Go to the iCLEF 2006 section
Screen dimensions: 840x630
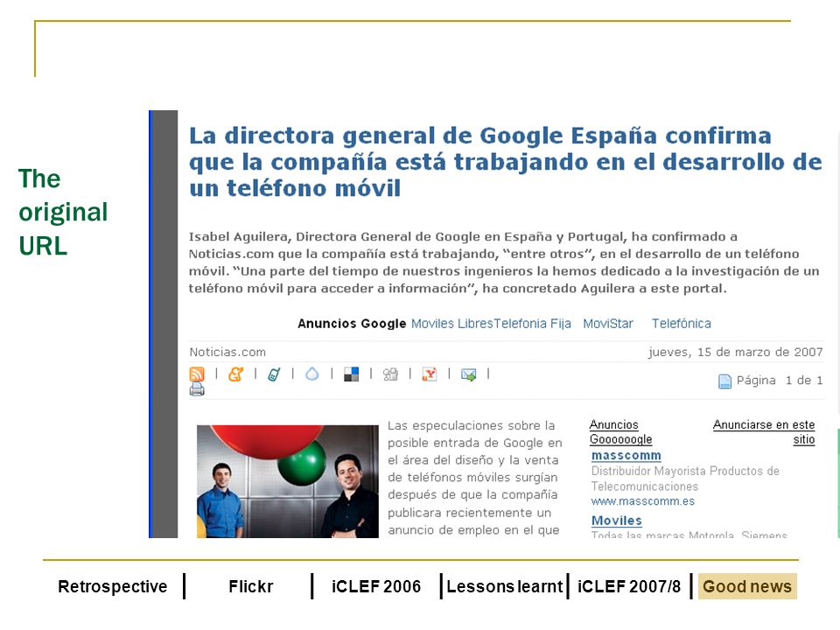(x=376, y=586)
